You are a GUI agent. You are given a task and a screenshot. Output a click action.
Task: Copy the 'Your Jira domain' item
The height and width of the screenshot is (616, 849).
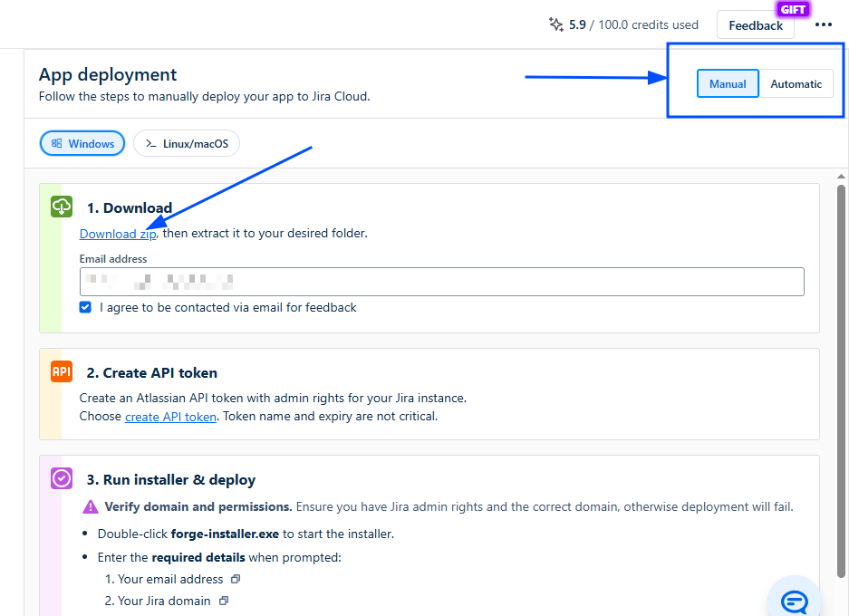[224, 601]
